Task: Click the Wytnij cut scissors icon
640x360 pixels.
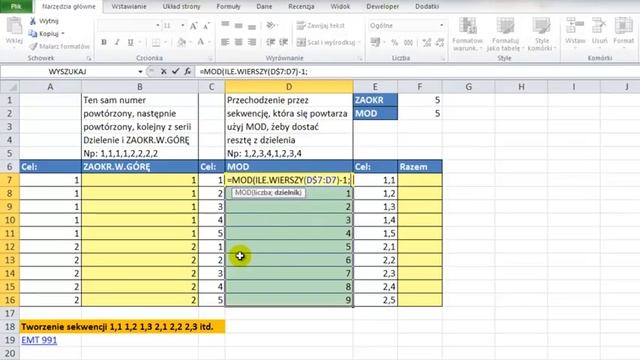Action: tap(33, 21)
